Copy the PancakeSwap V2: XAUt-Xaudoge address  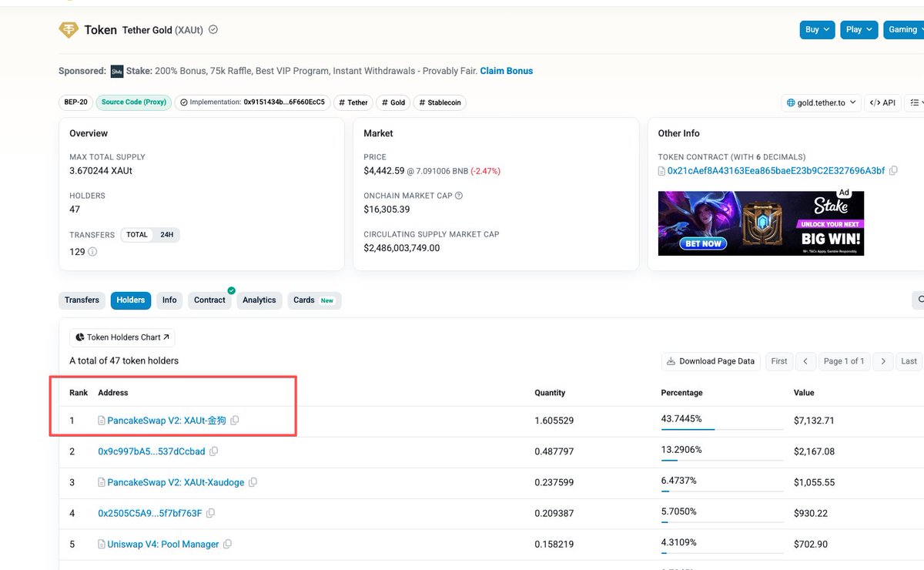tap(253, 482)
